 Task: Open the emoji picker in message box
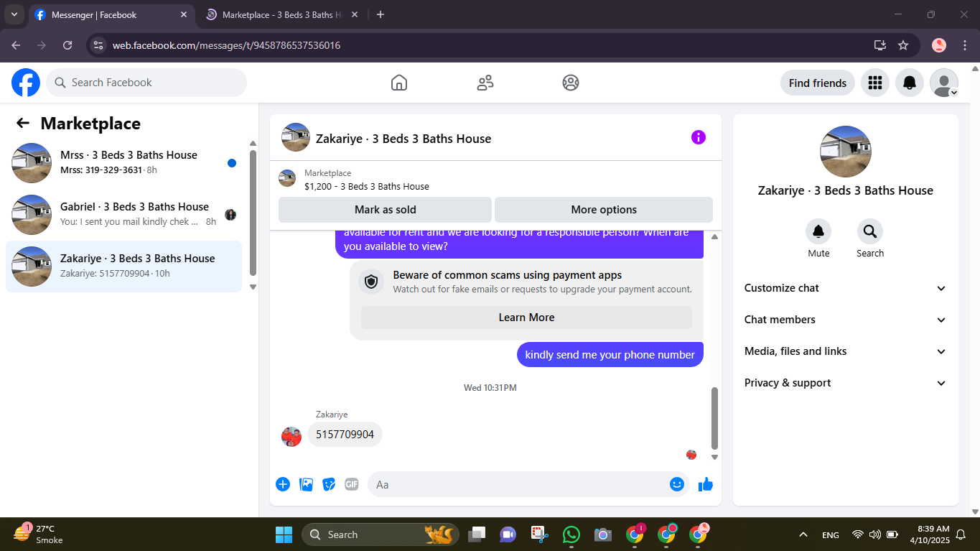click(676, 484)
